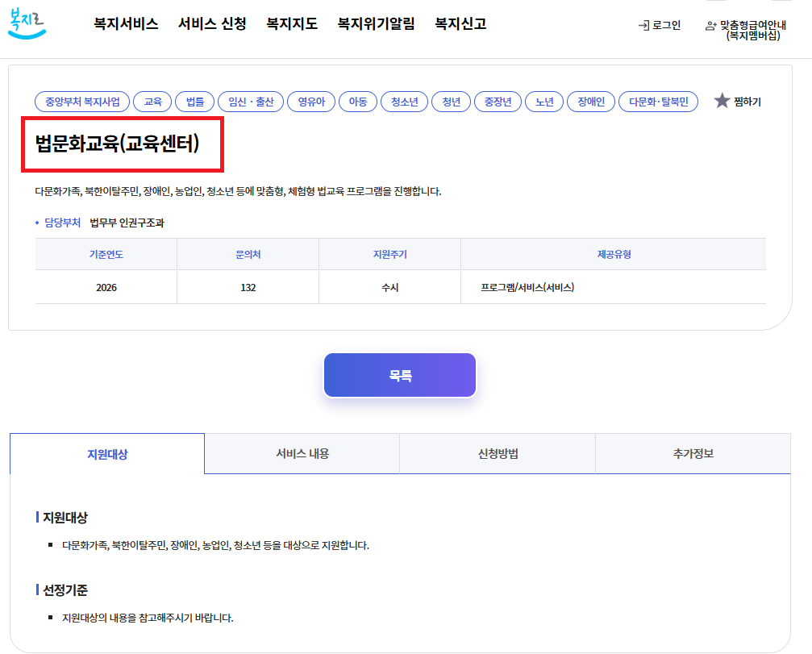Viewport: 812px width, 654px height.
Task: Select the 중앙부처 복지사업 tag
Action: pyautogui.click(x=82, y=102)
